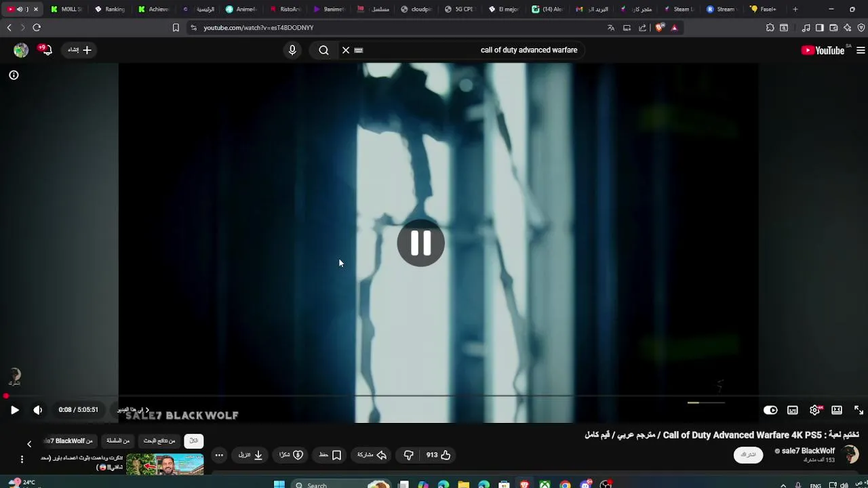Viewport: 868px width, 488px height.
Task: Open Xbox app from the taskbar
Action: pos(545,485)
